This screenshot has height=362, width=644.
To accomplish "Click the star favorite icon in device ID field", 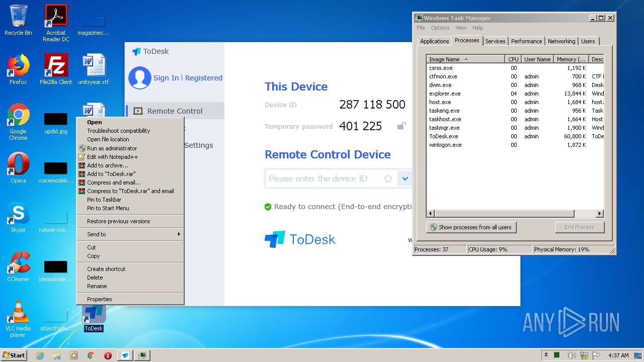I will (388, 178).
